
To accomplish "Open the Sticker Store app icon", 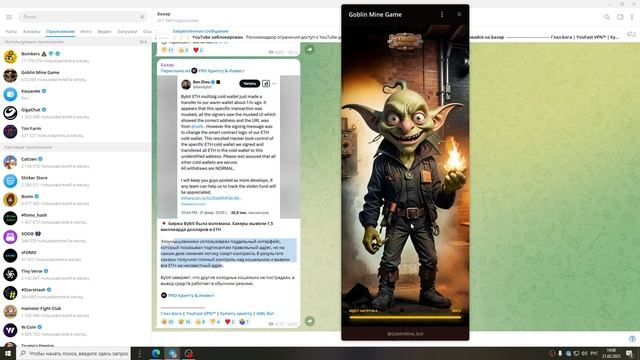I will coord(10,181).
